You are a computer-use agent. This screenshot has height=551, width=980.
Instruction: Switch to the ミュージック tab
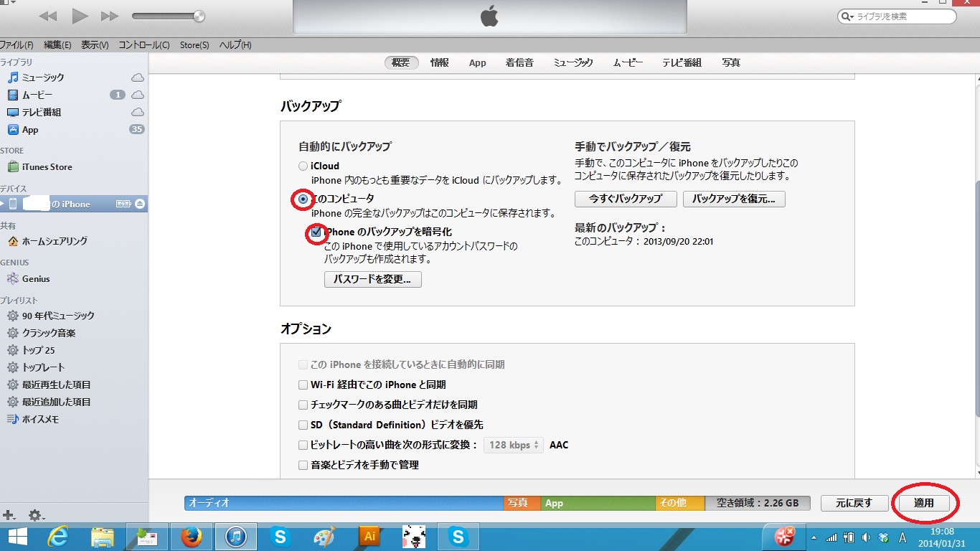573,63
